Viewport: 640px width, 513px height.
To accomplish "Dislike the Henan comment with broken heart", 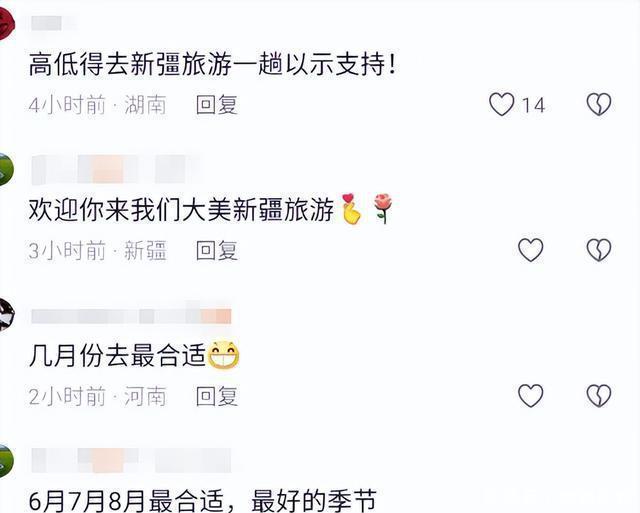I will coord(599,395).
